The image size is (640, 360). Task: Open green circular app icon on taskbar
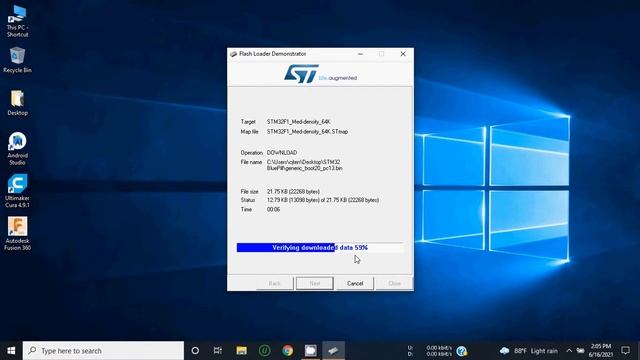pyautogui.click(x=264, y=351)
